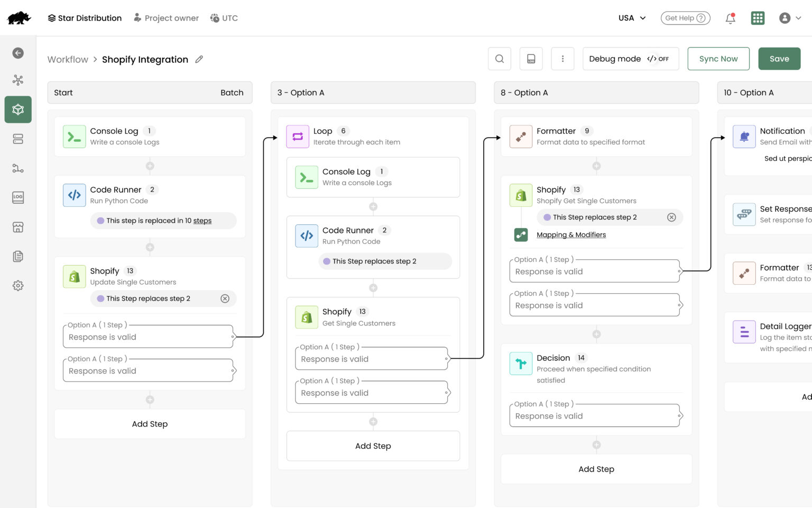Screen dimensions: 812x508
Task: Click the Formatter step icon in 8 - Option A
Action: coord(521,136)
